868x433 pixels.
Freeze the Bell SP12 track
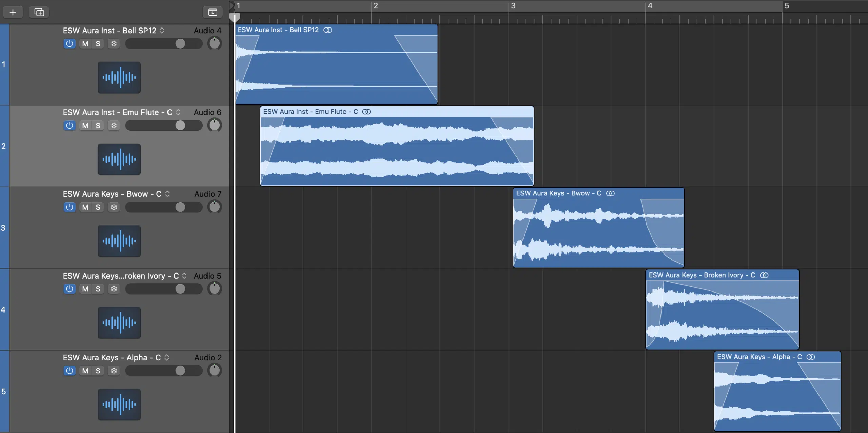[114, 44]
